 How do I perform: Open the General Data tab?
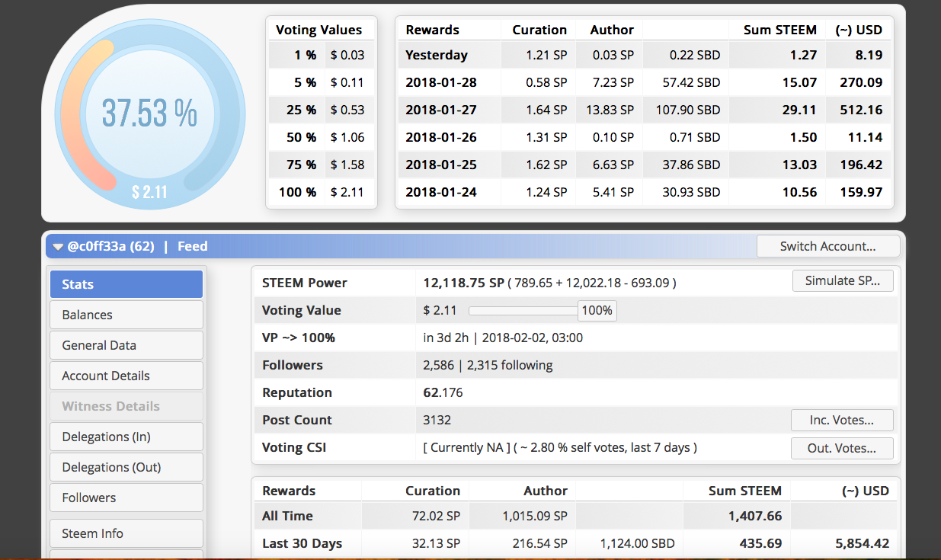pos(126,345)
